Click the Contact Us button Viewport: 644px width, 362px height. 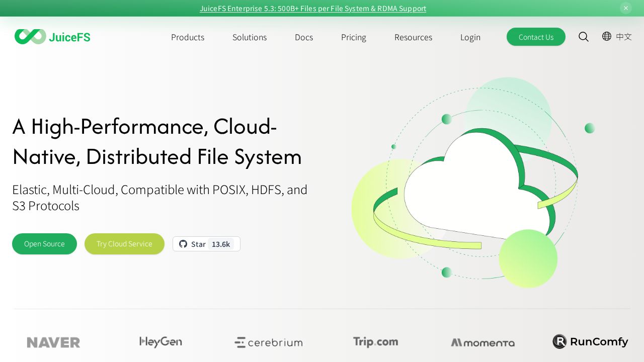tap(536, 37)
